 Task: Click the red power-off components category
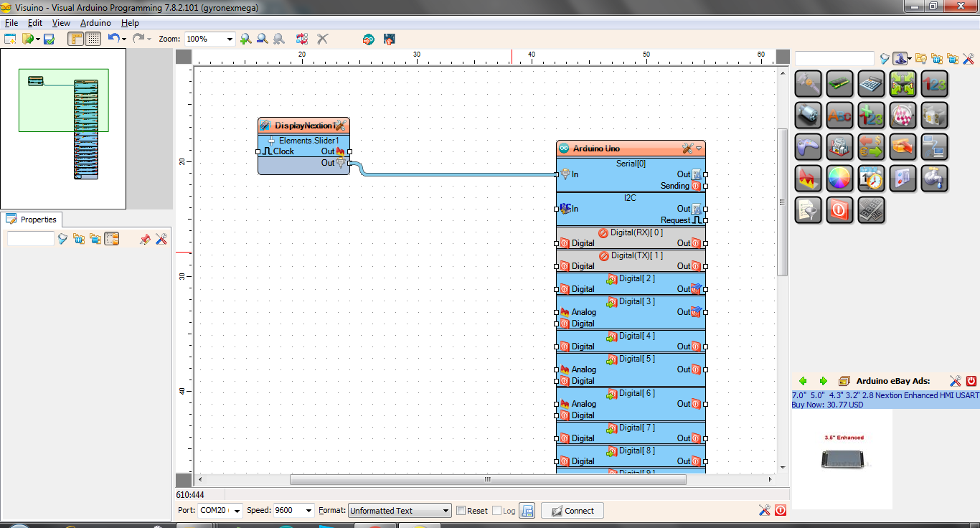[839, 209]
